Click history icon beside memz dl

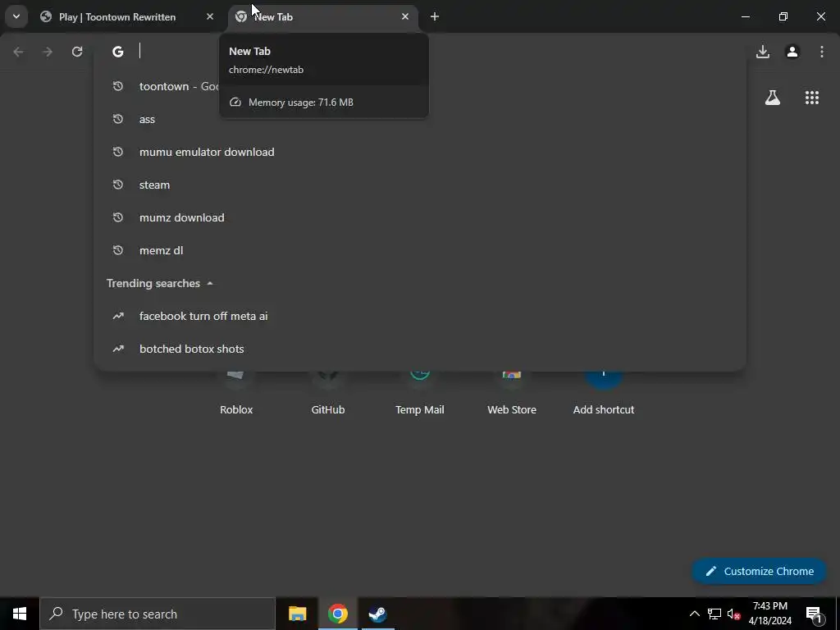point(118,250)
